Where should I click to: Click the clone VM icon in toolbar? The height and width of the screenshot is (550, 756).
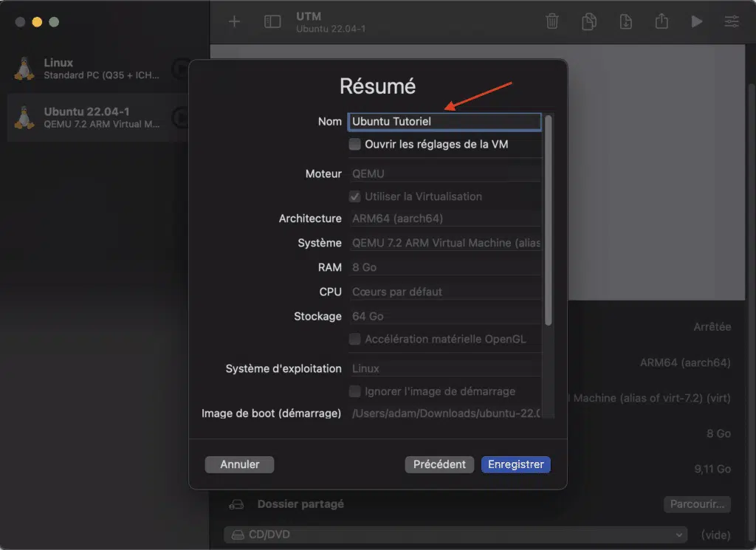click(x=588, y=21)
